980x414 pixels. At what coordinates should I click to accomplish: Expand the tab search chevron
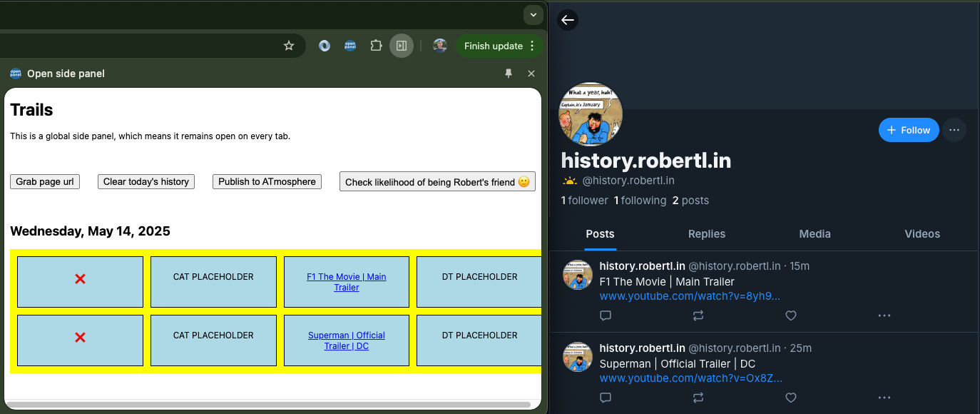(534, 14)
